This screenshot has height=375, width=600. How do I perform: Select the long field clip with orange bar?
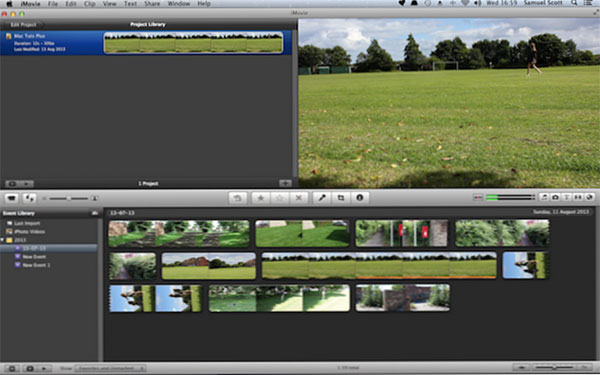click(379, 265)
